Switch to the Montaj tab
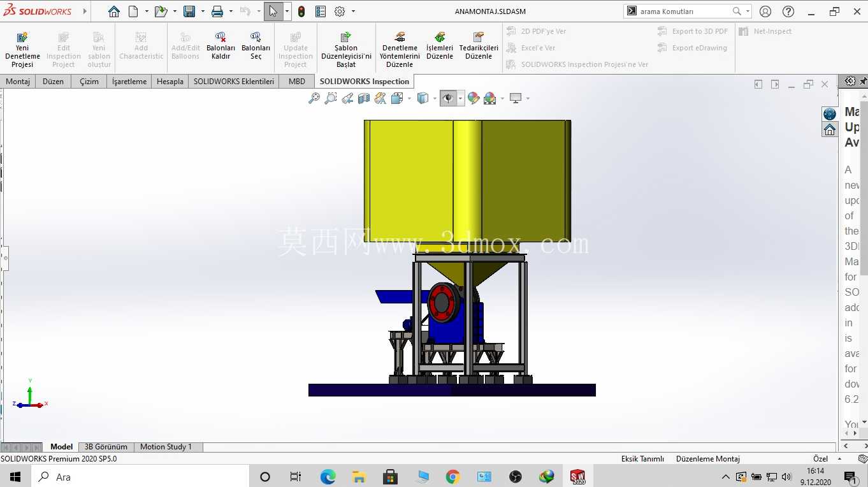The width and height of the screenshot is (868, 487). pos(18,82)
